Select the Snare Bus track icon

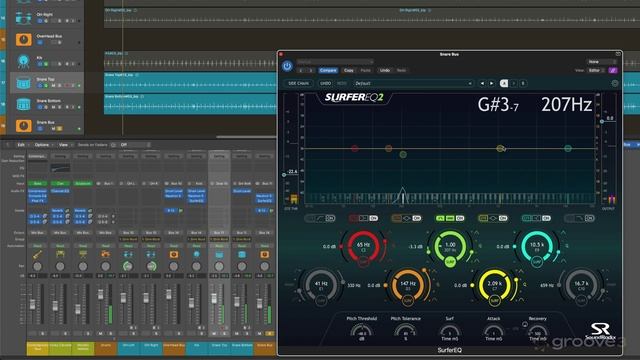(x=23, y=125)
